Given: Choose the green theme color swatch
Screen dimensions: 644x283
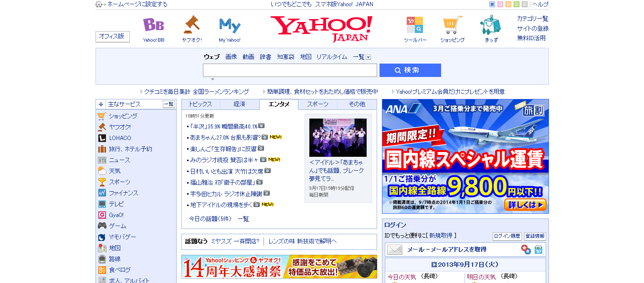Looking at the screenshot, I should click(517, 4).
